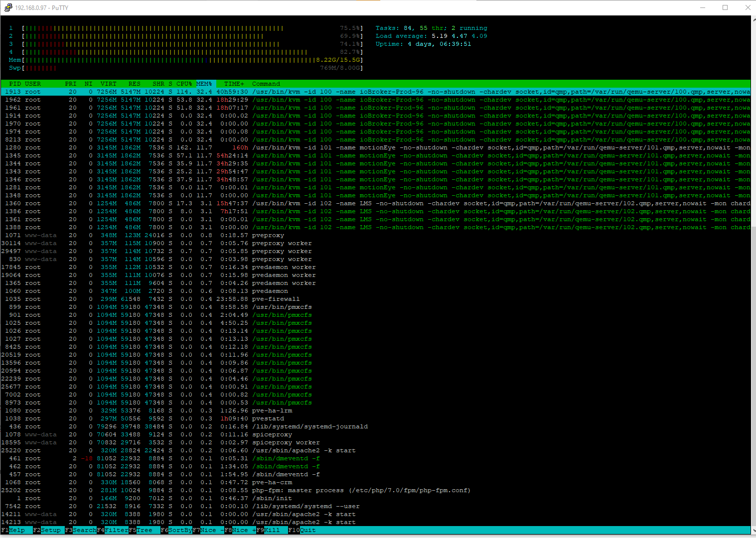This screenshot has width=756, height=538.
Task: Select /usr/bin/pmxcfs row PID 899
Action: tap(376, 307)
